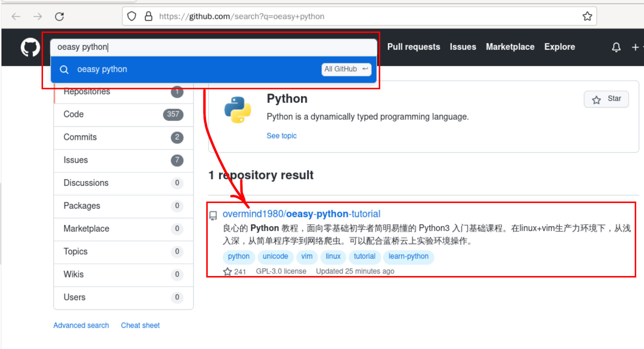644x349 pixels.
Task: Open notifications via the bell icon
Action: (x=616, y=47)
